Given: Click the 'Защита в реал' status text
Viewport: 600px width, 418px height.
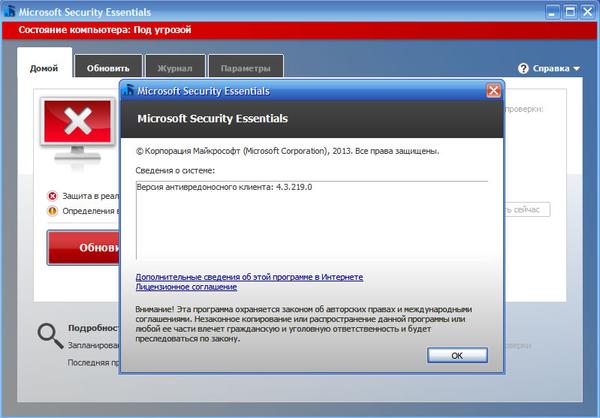Looking at the screenshot, I should point(91,196).
